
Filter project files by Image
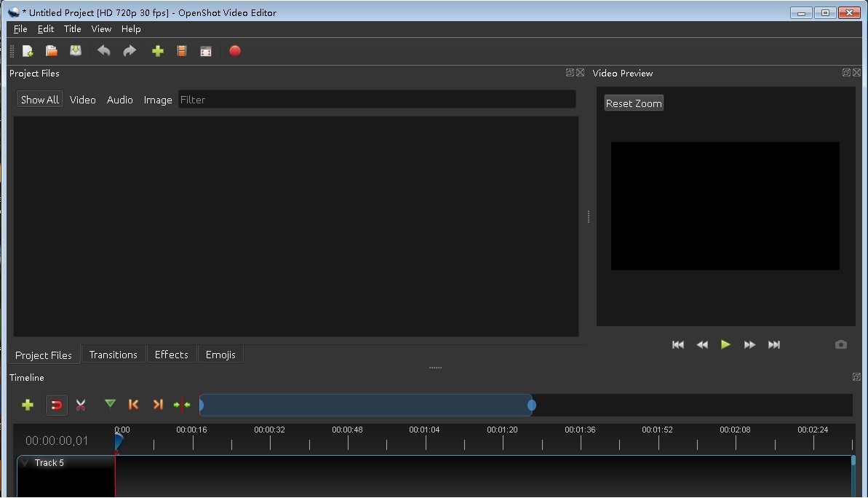pos(158,100)
